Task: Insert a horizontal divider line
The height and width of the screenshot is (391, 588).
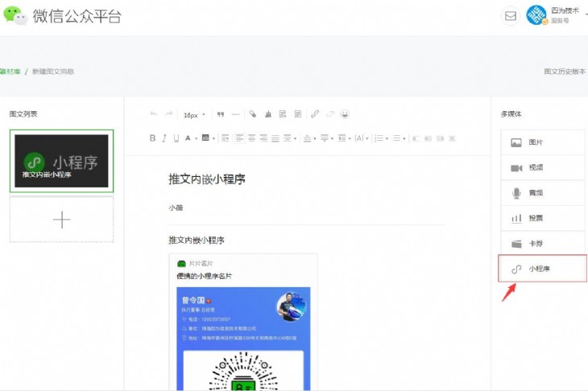Action: coord(235,114)
